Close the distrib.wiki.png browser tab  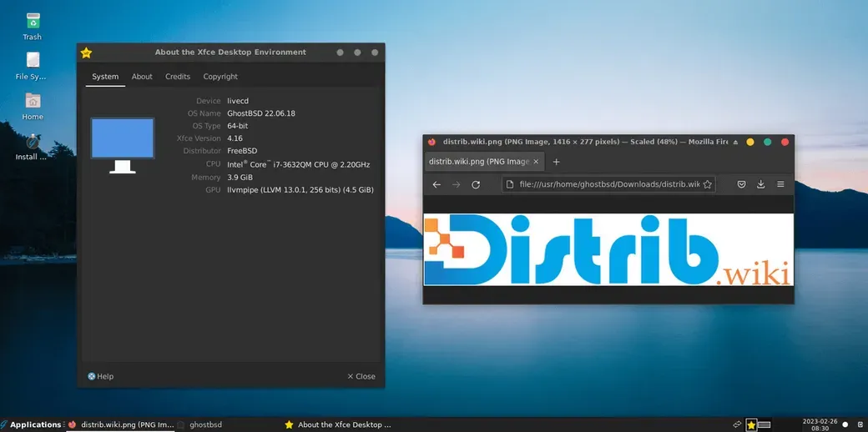(536, 162)
